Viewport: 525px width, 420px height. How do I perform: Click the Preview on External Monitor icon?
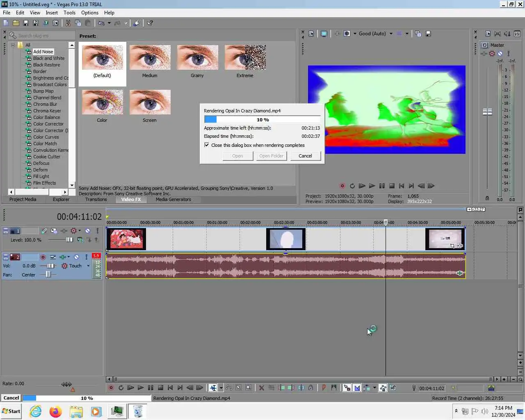pos(324,34)
